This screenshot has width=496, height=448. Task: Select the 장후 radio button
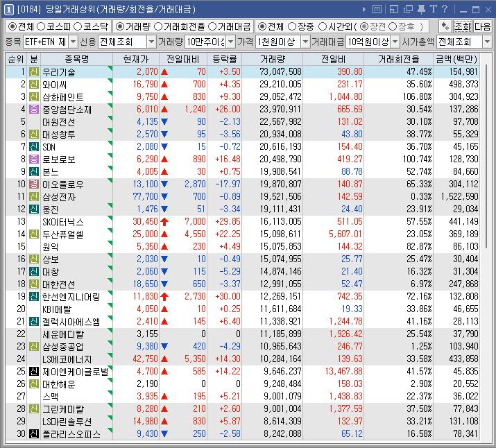[x=393, y=26]
